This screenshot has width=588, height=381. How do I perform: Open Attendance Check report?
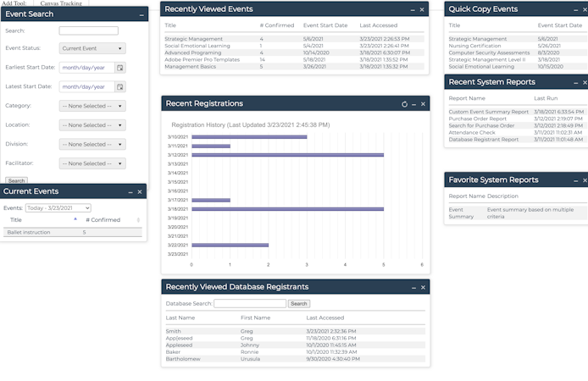(x=472, y=133)
